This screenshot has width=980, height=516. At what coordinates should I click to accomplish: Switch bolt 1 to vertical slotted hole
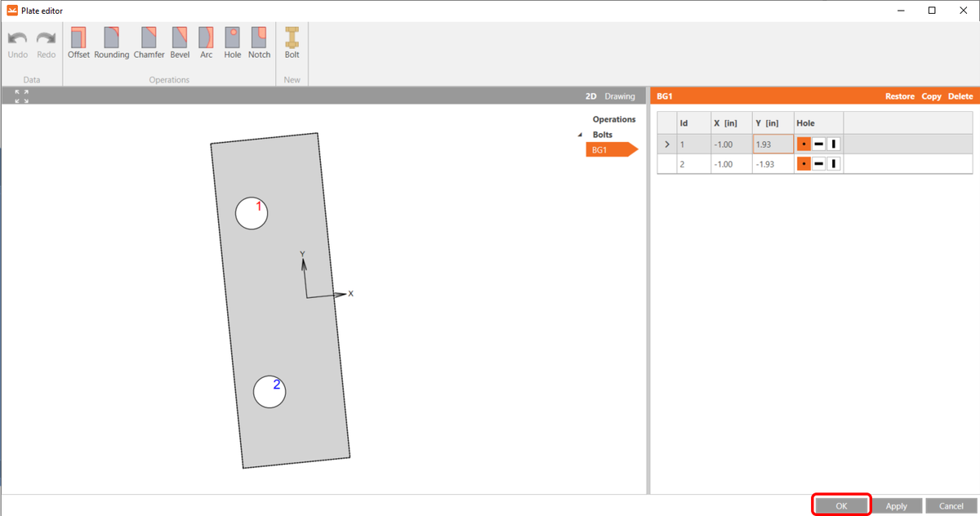[x=832, y=144]
